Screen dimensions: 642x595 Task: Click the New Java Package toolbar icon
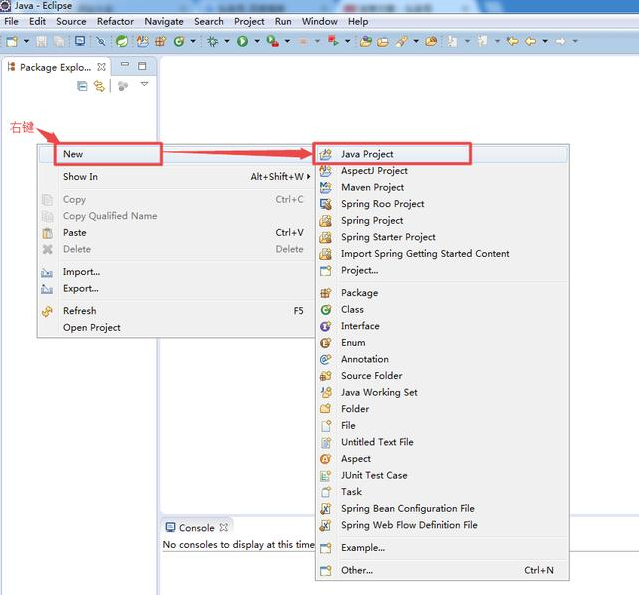pos(160,41)
